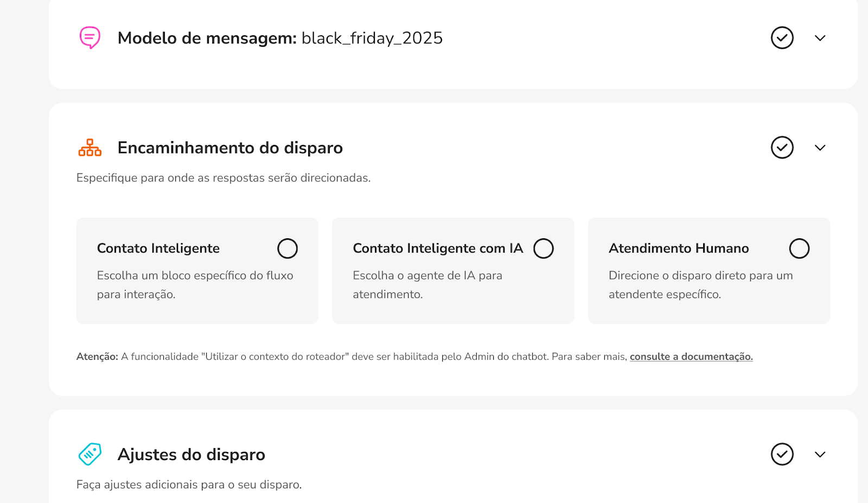The height and width of the screenshot is (503, 868).
Task: Click the Atendimento Humano card description text
Action: pyautogui.click(x=700, y=285)
